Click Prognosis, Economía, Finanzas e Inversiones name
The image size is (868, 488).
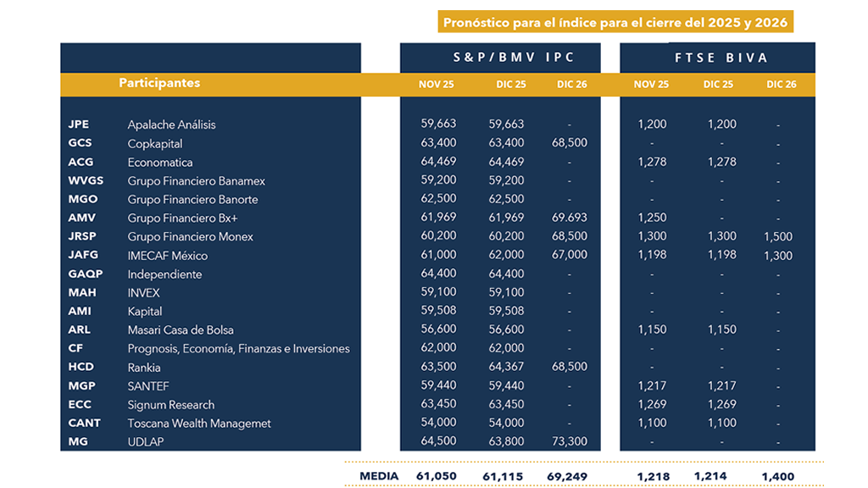(238, 348)
